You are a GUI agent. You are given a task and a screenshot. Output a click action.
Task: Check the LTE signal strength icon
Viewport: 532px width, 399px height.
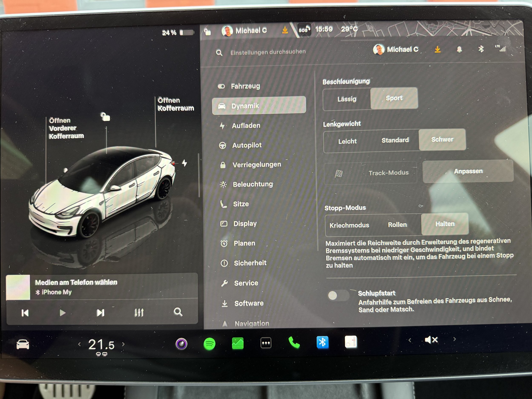pos(501,49)
